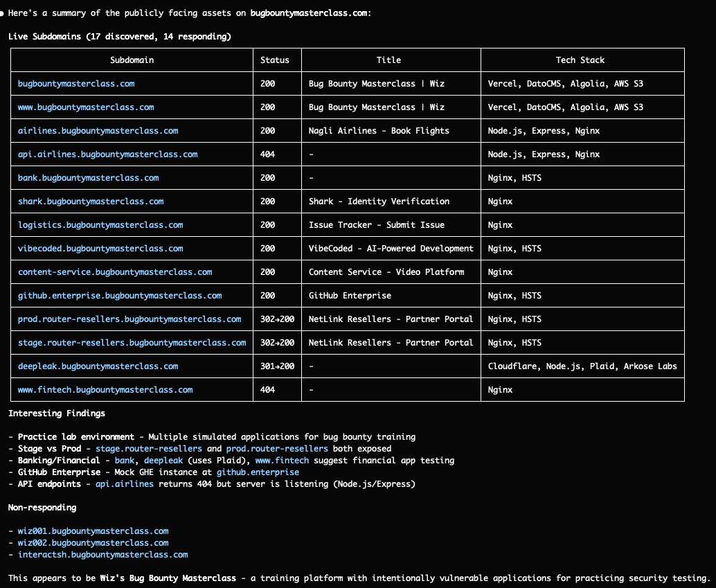Open vibecoded.bugbountymasterclass.com link

pos(100,249)
